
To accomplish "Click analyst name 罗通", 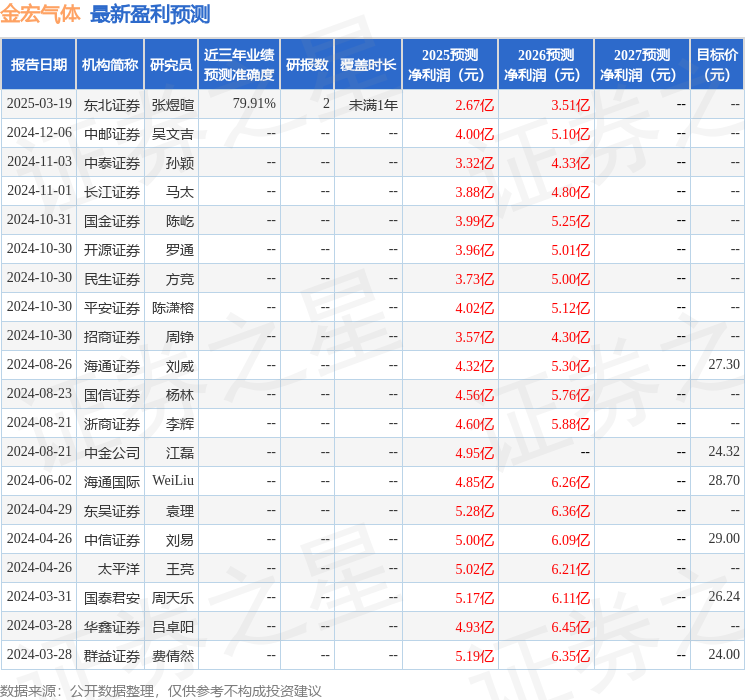I will [180, 250].
